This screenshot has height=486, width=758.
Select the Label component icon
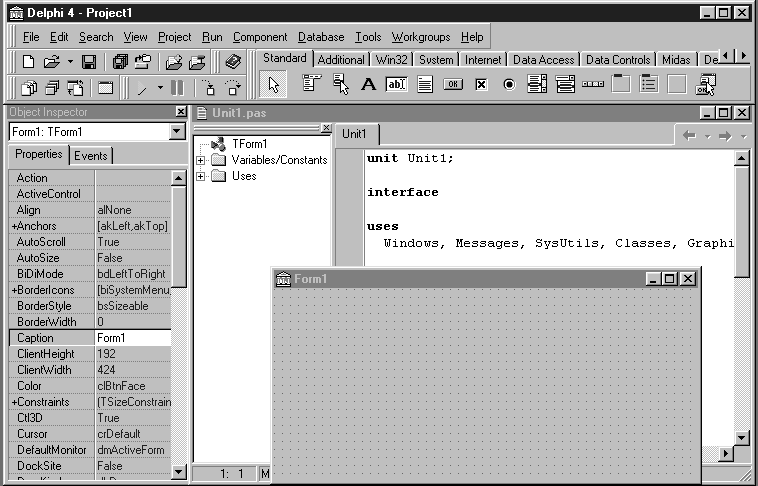tap(368, 85)
